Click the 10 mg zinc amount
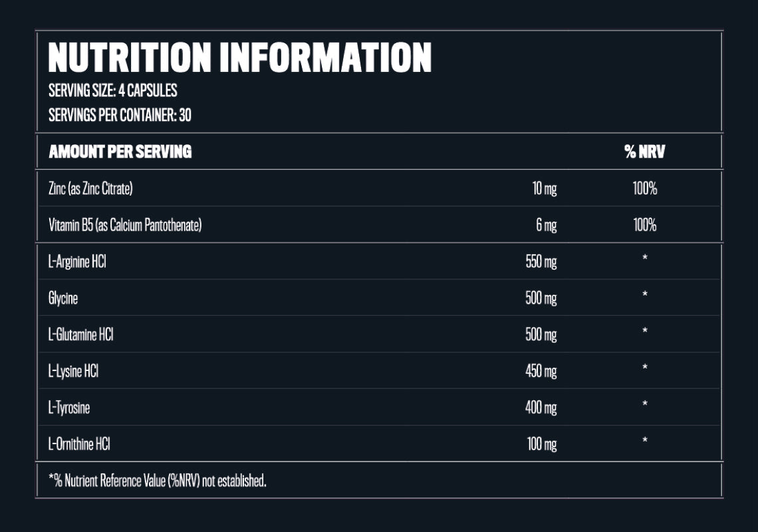This screenshot has width=758, height=532. click(x=545, y=189)
